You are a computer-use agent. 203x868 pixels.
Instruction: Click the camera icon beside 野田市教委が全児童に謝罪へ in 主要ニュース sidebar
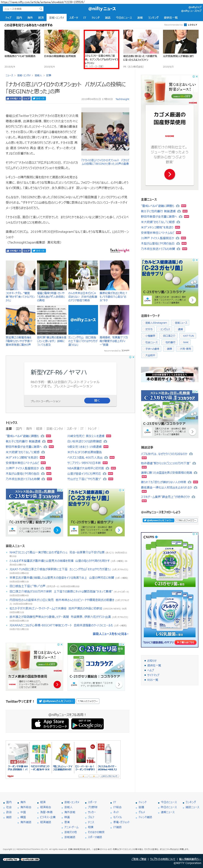tap(180, 216)
